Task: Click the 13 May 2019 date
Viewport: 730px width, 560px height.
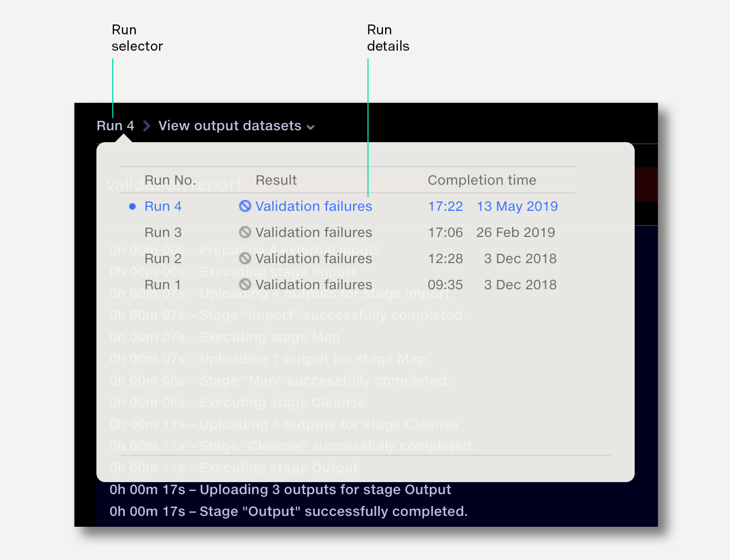Action: pyautogui.click(x=517, y=206)
